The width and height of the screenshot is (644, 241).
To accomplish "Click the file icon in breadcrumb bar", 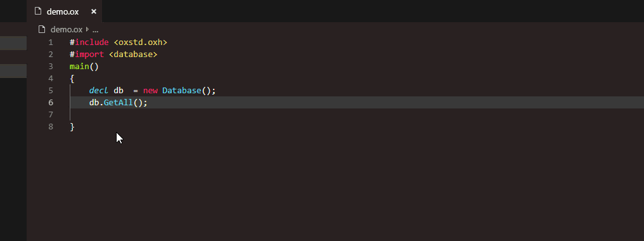I will coord(41,29).
